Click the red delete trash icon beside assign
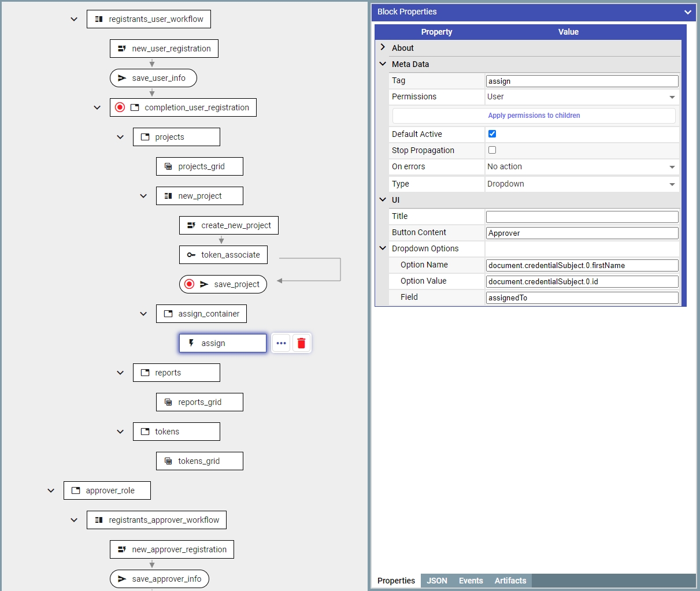 pyautogui.click(x=301, y=343)
